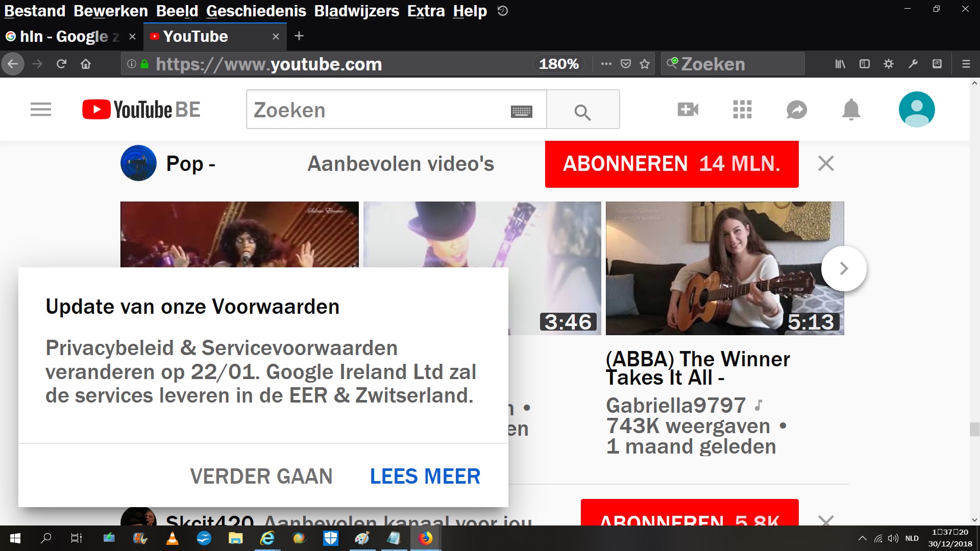This screenshot has height=551, width=980.
Task: Open the user account avatar menu
Action: tap(916, 109)
